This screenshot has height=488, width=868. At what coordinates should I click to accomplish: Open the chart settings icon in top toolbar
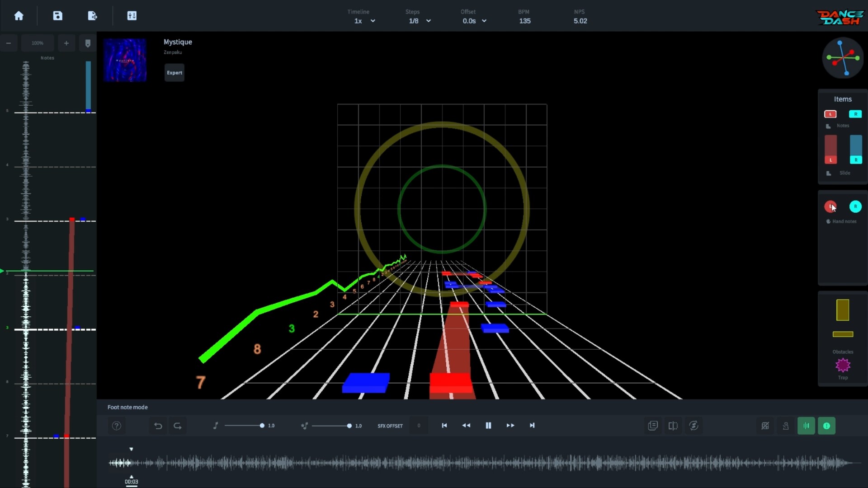[x=132, y=16]
